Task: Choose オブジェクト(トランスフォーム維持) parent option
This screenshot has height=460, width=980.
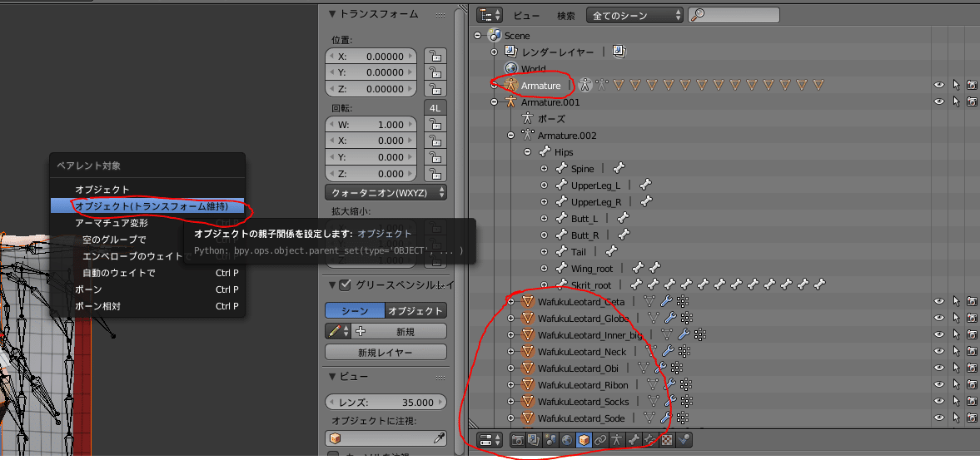Action: (x=147, y=206)
